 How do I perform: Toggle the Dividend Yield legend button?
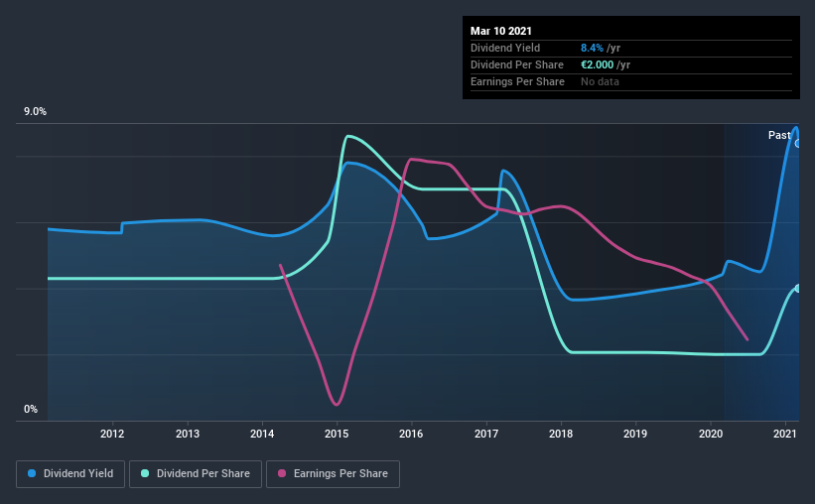coord(70,474)
